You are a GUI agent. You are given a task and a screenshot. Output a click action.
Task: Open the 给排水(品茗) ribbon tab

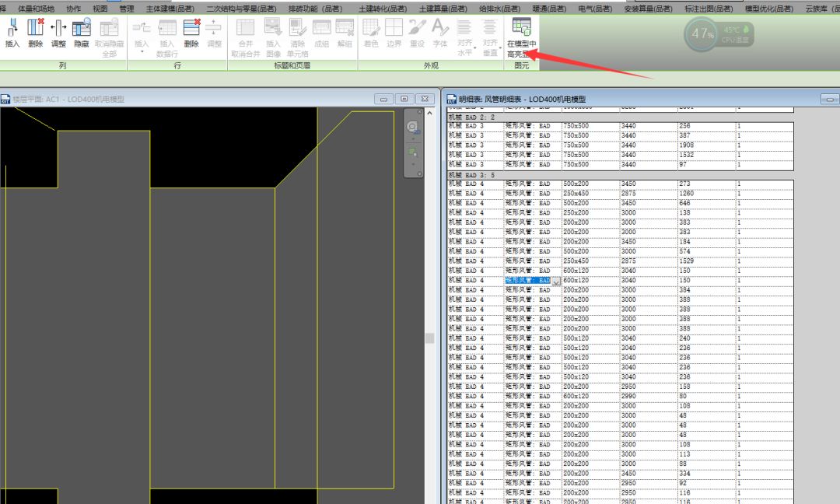click(499, 9)
